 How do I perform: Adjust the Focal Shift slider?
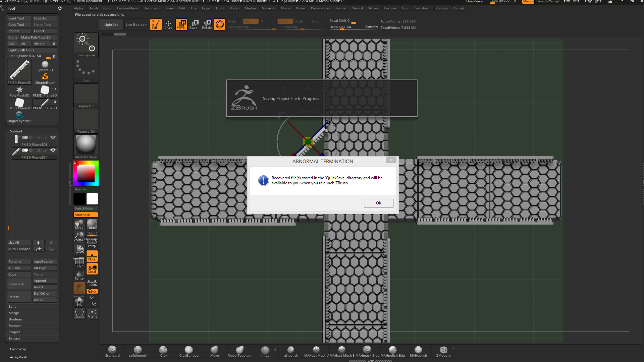pyautogui.click(x=354, y=21)
